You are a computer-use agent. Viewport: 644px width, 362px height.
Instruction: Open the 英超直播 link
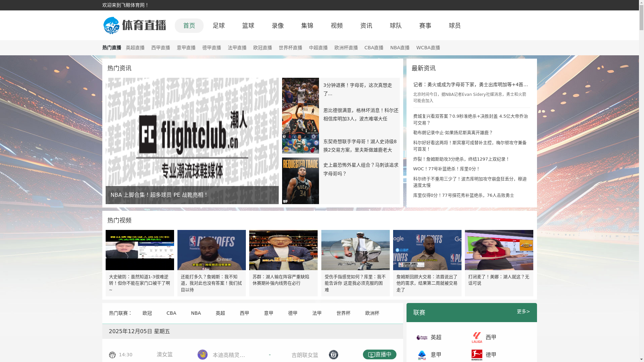[x=135, y=48]
